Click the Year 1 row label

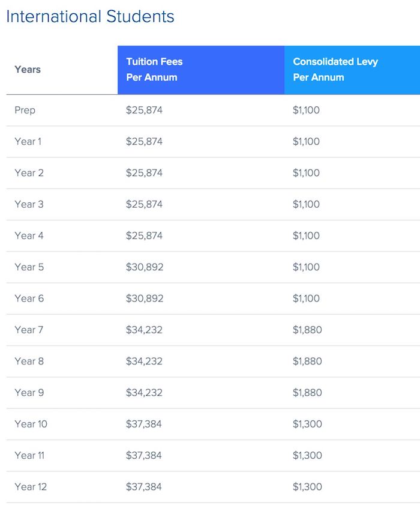(28, 142)
